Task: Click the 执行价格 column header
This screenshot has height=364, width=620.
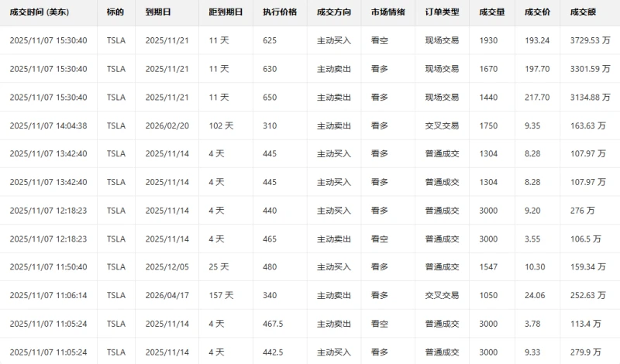Action: [279, 13]
